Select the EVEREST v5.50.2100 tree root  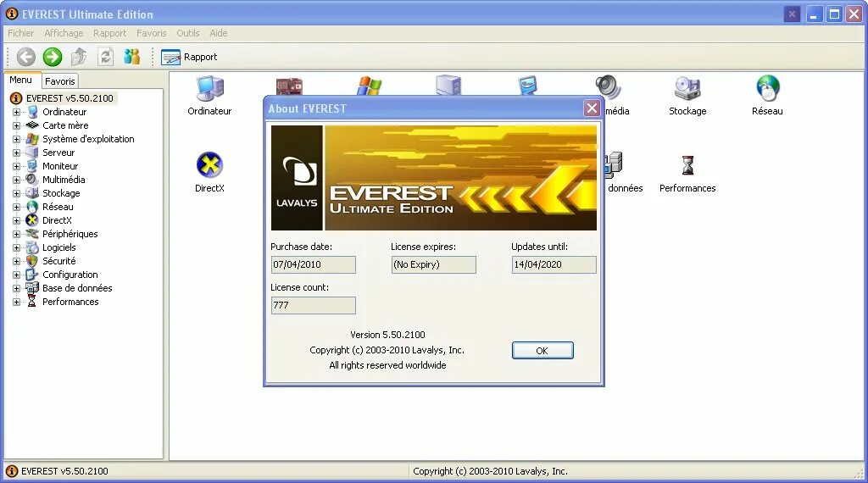coord(70,98)
